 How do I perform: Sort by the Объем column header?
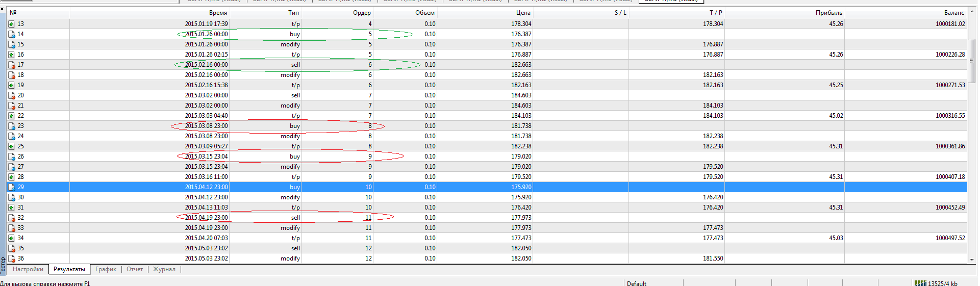point(405,13)
